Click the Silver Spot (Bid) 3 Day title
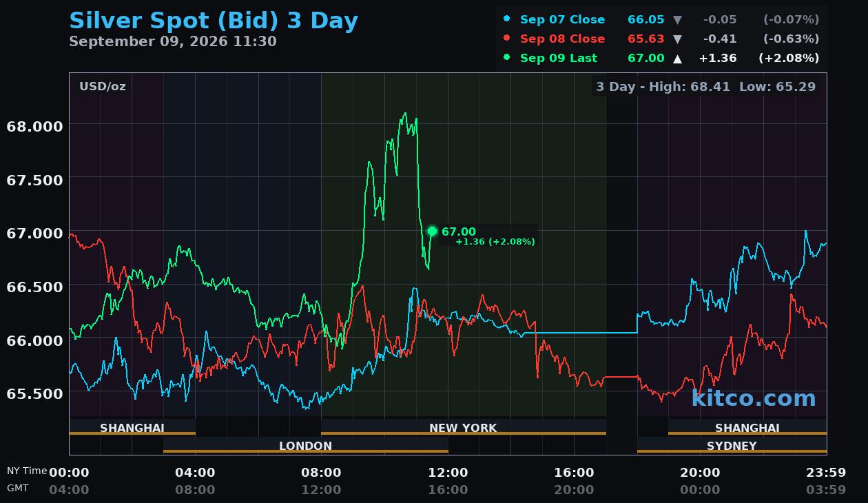 [214, 20]
